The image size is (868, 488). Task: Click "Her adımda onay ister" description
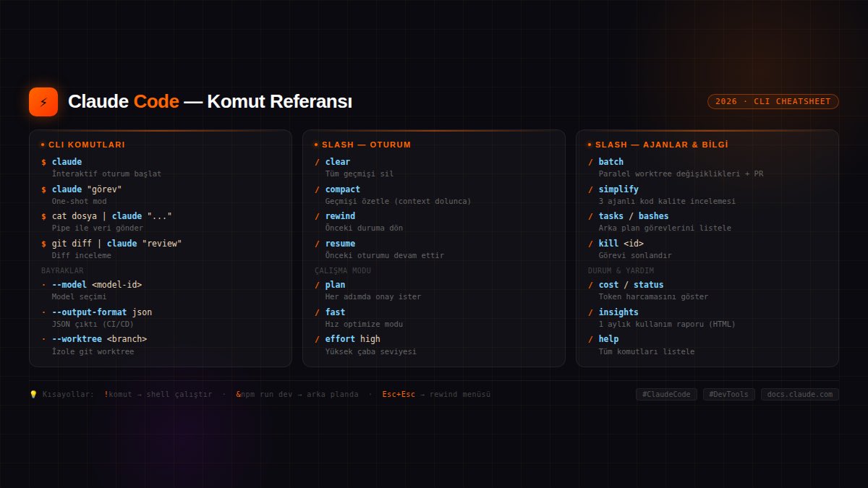[373, 297]
